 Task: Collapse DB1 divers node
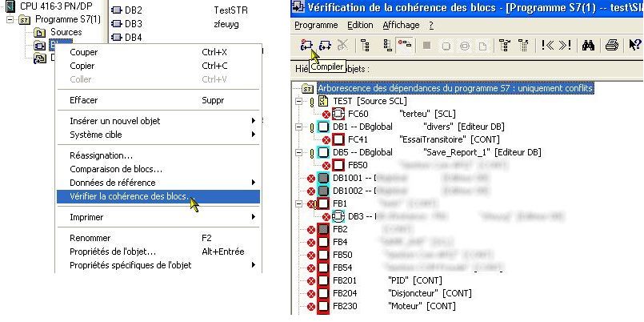299,127
